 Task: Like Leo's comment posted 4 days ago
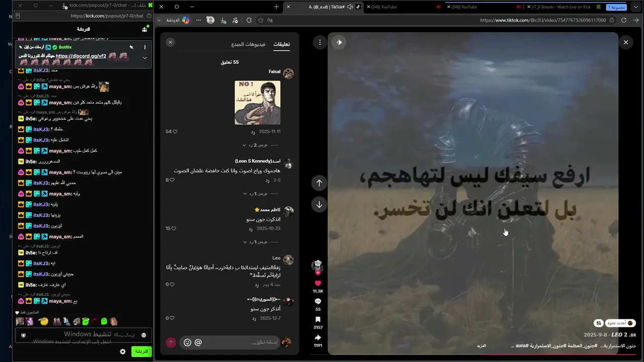172,285
